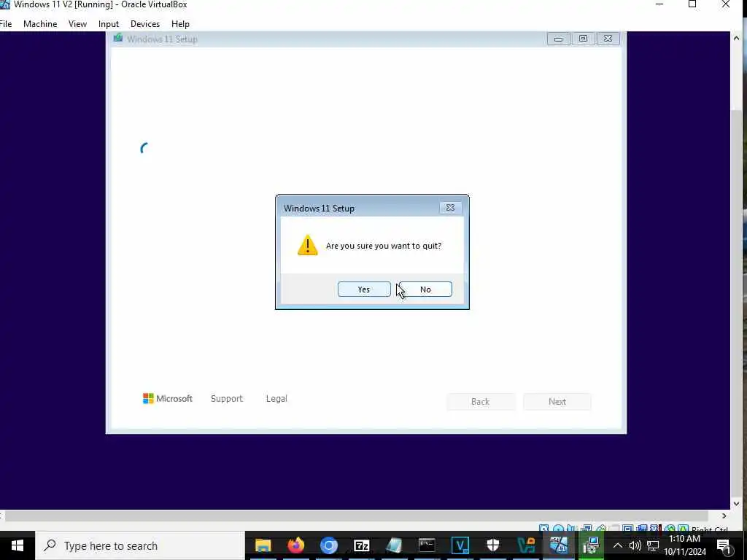
Task: Open the VirtualBox Input menu
Action: click(109, 24)
